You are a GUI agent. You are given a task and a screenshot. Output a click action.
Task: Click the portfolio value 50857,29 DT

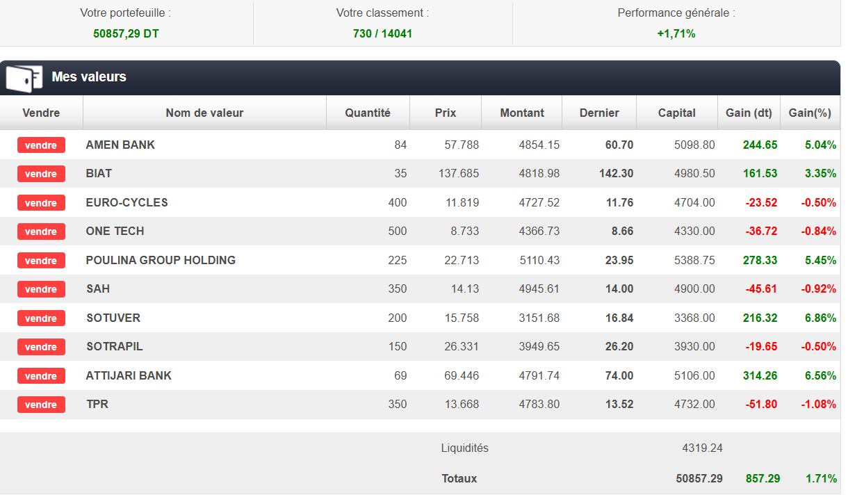coord(126,33)
